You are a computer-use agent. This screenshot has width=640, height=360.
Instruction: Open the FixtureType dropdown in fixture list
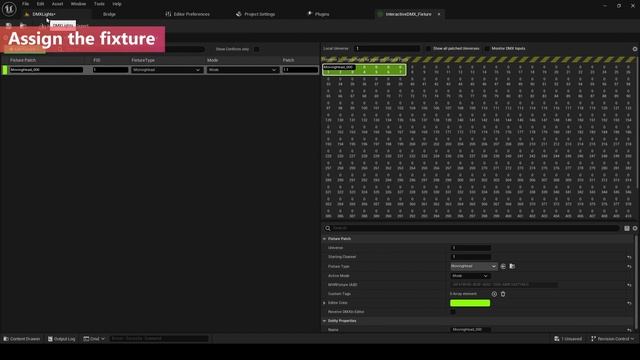(x=167, y=70)
